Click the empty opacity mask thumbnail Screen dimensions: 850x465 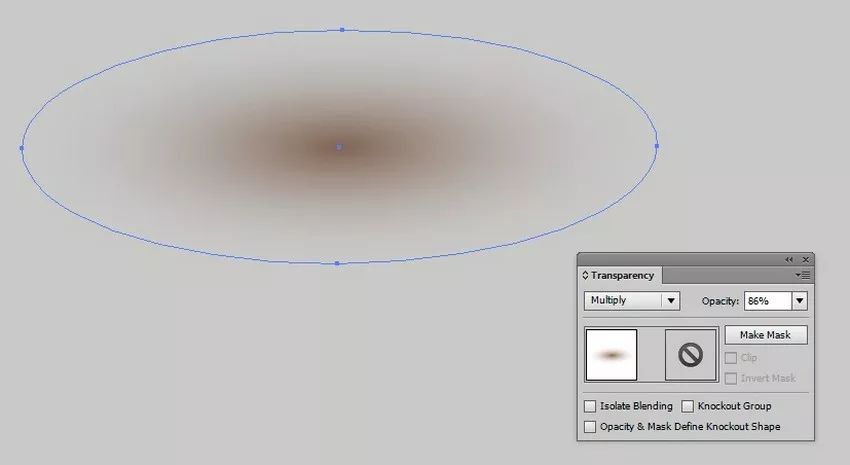tap(691, 355)
